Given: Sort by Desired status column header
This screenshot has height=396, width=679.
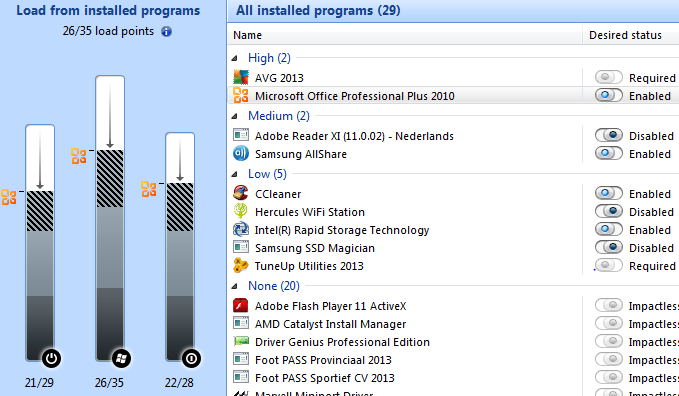Looking at the screenshot, I should click(631, 35).
